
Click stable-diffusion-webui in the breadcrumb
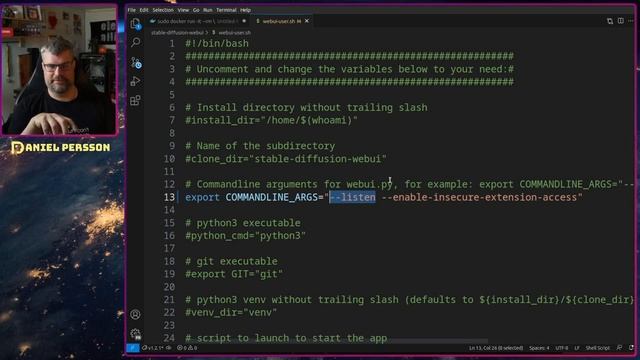click(177, 33)
